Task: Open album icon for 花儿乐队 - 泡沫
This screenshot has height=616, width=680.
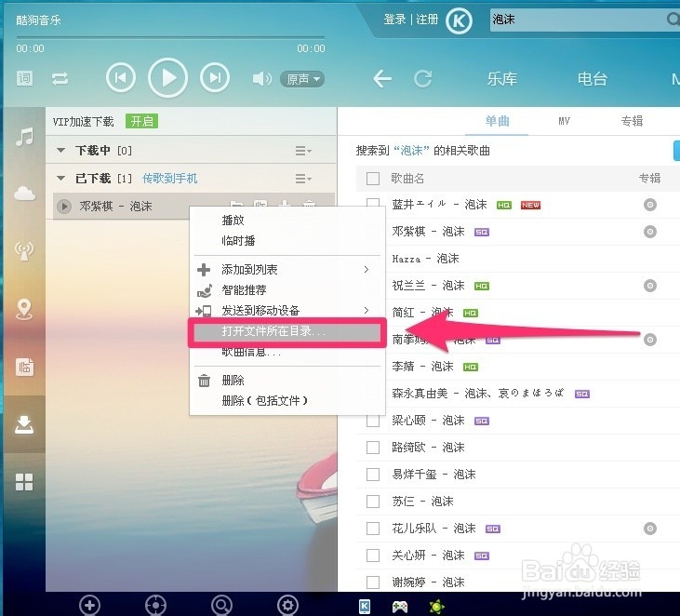Action: (649, 529)
